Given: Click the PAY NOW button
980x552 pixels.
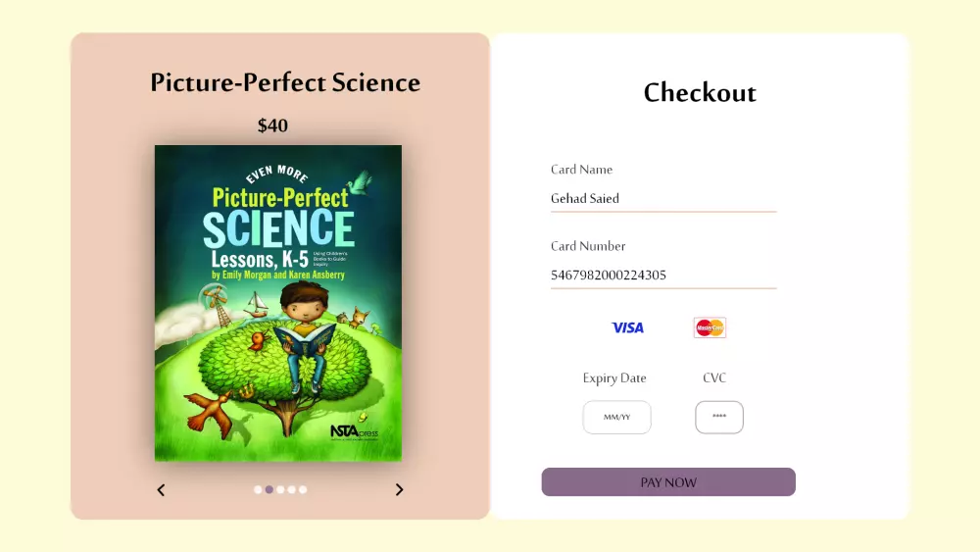Looking at the screenshot, I should coord(668,482).
